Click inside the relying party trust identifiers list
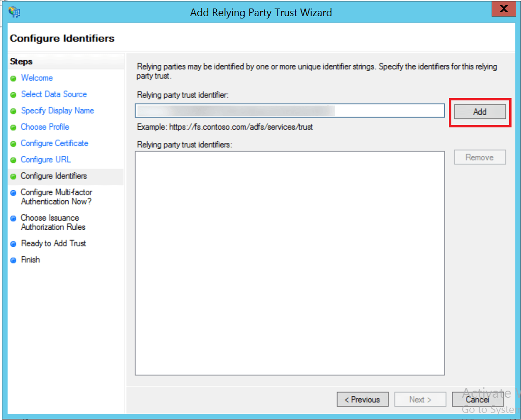Viewport: 521px width, 420px height. coord(290,263)
